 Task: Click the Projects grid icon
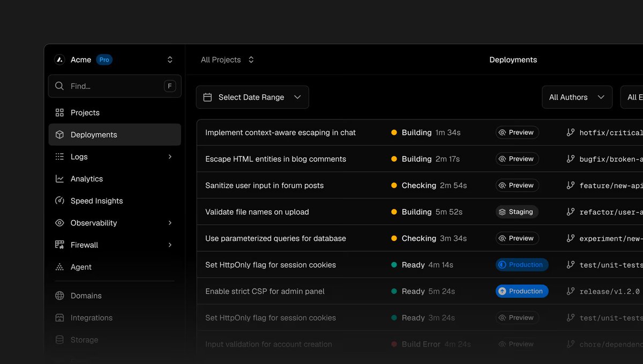59,113
